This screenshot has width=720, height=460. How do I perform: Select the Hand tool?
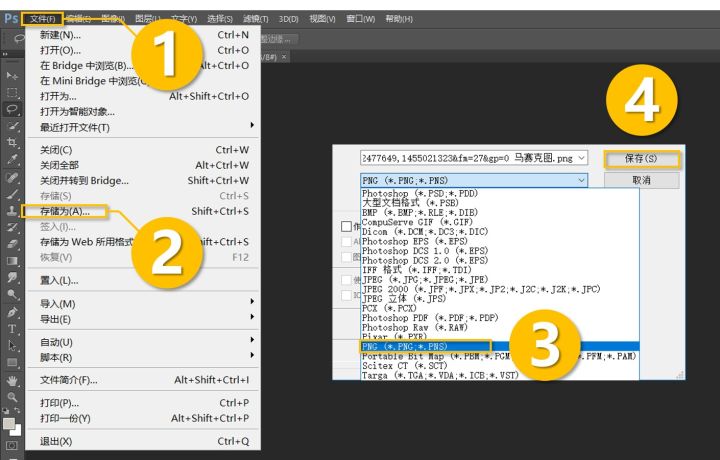12,381
